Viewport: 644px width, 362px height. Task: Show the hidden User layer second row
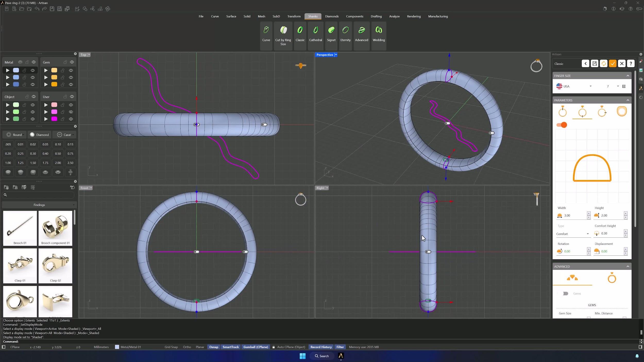(71, 112)
